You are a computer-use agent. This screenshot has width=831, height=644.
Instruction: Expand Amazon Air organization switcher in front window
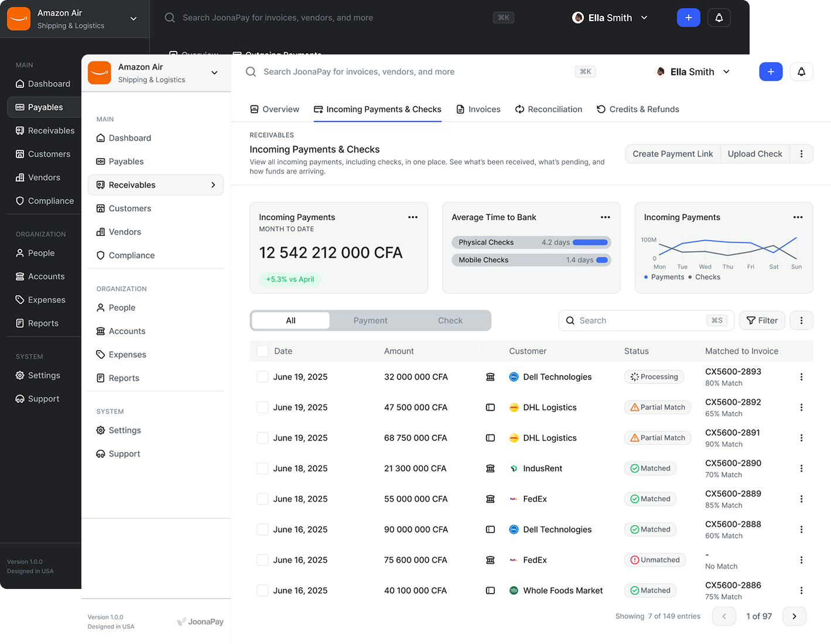tap(214, 73)
